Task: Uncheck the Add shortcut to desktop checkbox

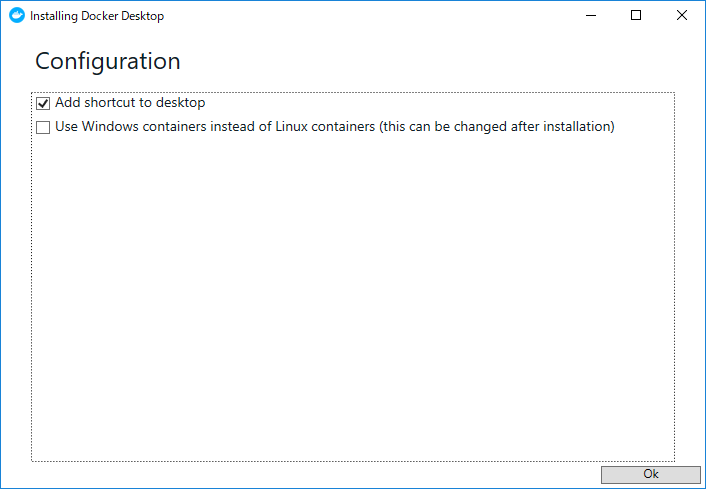Action: 43,104
